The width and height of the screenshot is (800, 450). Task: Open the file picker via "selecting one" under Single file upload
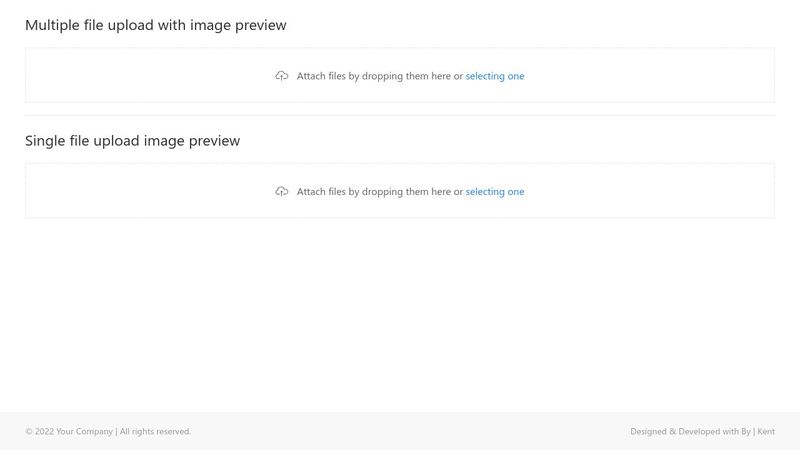pyautogui.click(x=495, y=192)
